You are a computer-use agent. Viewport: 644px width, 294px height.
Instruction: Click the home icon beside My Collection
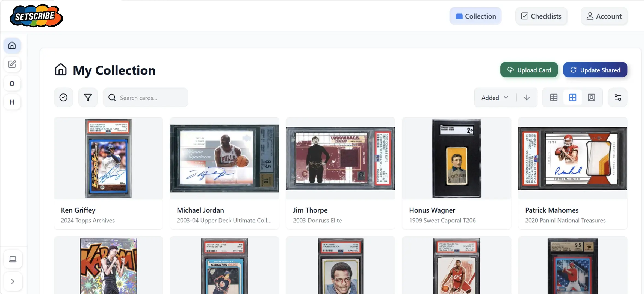point(61,70)
